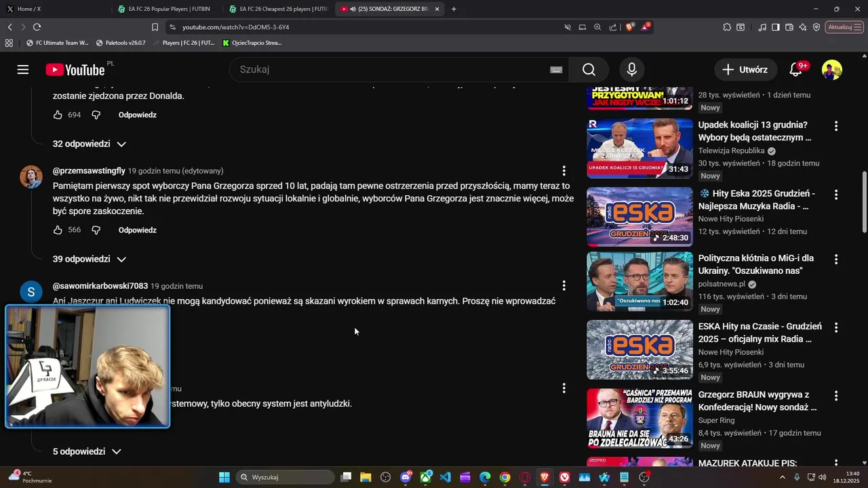Dislike the @przemsawstingfly comment
Screen dimensions: 868x488
click(x=96, y=230)
